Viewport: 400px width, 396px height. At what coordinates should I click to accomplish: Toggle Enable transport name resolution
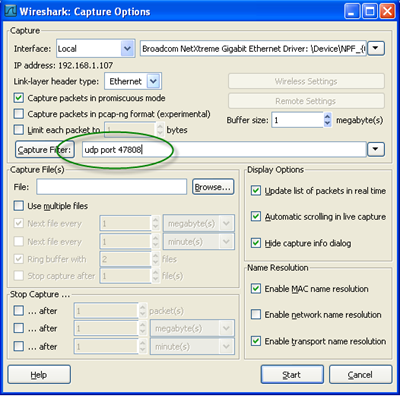click(256, 341)
